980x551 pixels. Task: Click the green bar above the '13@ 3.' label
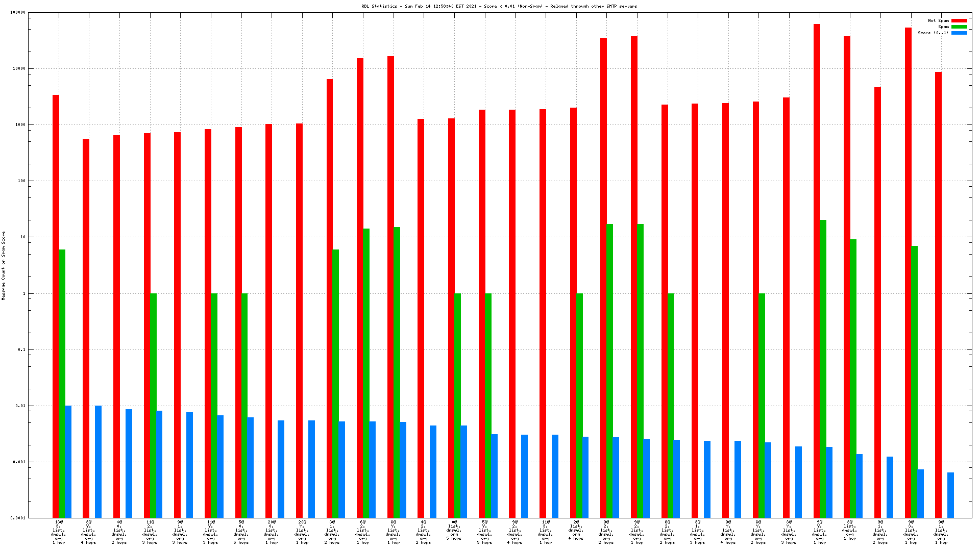(x=62, y=383)
